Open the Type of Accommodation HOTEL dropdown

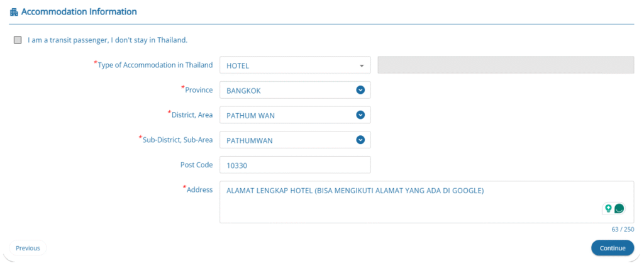point(295,65)
